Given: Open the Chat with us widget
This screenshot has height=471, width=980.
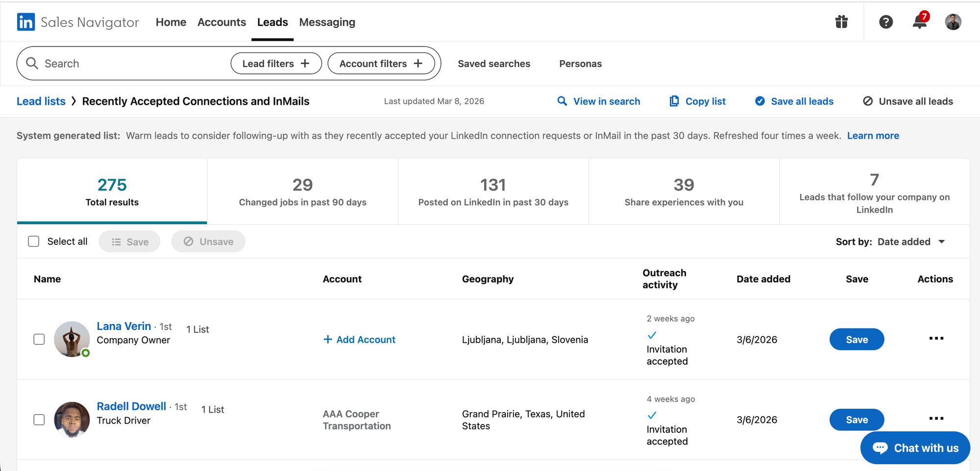Looking at the screenshot, I should (x=915, y=447).
